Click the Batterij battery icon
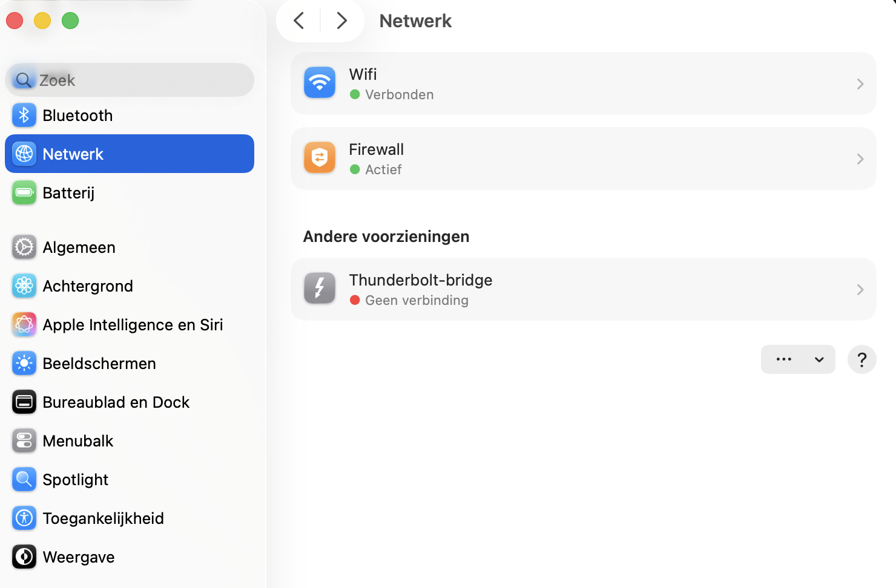 click(24, 192)
